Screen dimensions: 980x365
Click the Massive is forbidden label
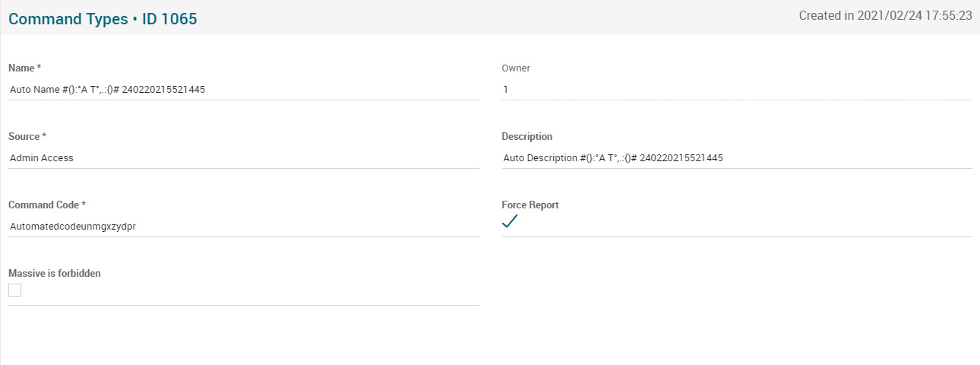tap(54, 274)
